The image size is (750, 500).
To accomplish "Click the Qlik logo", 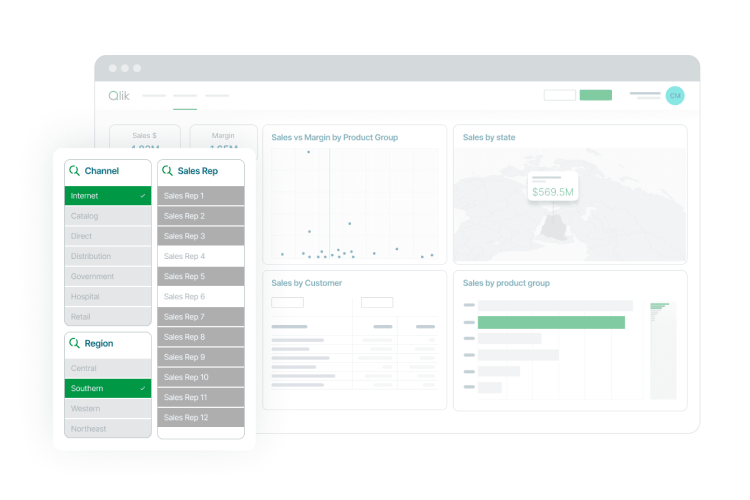I will pos(119,96).
